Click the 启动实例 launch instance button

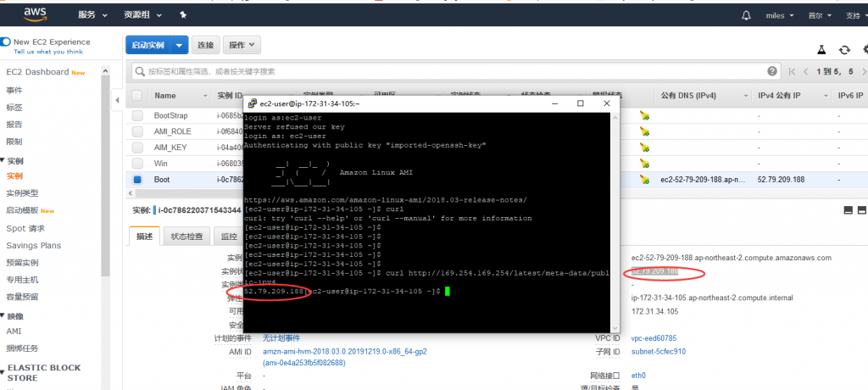coord(148,45)
